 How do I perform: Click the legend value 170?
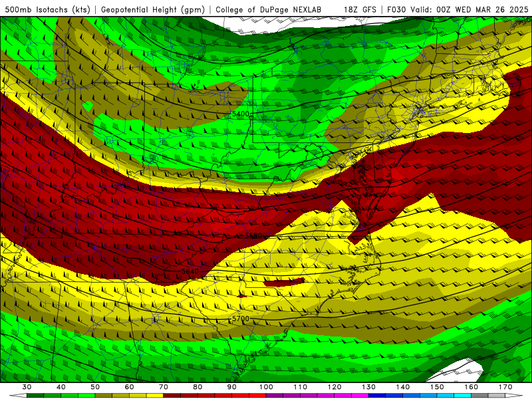(x=505, y=387)
